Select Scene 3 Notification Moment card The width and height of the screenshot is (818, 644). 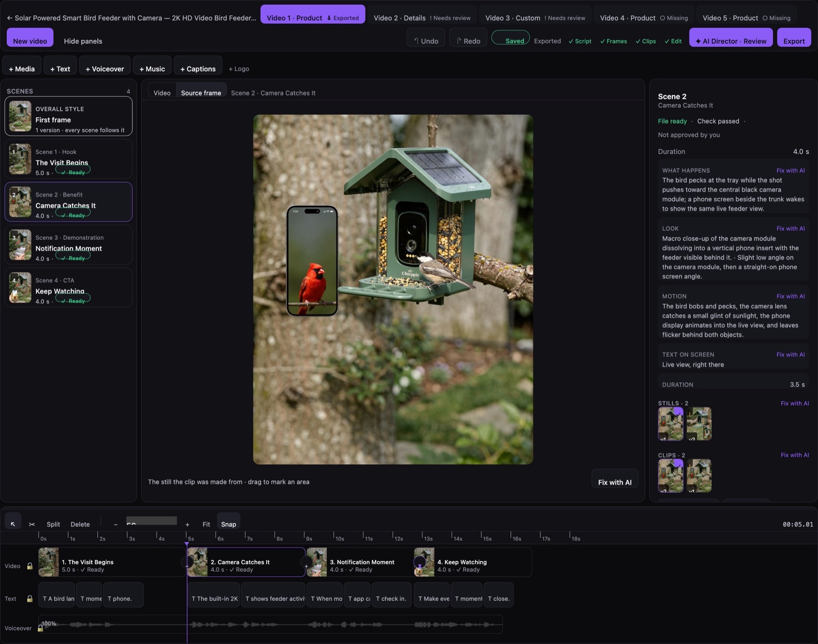click(x=69, y=245)
